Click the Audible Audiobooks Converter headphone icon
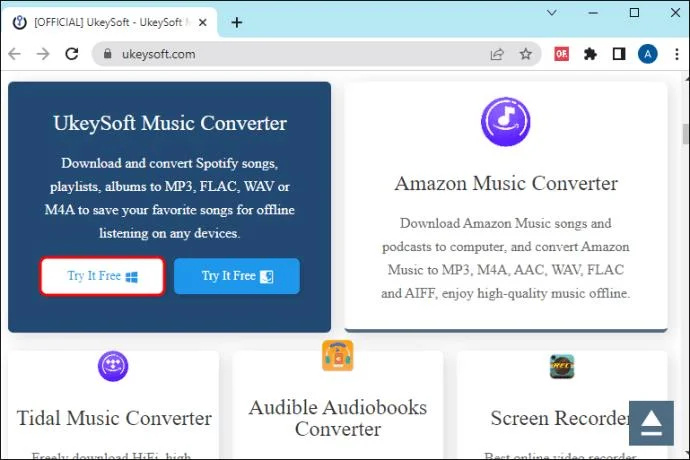The width and height of the screenshot is (690, 460). (x=338, y=355)
